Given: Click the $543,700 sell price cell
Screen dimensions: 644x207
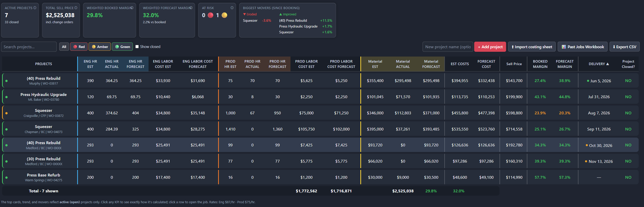Looking at the screenshot, I should (x=514, y=81).
